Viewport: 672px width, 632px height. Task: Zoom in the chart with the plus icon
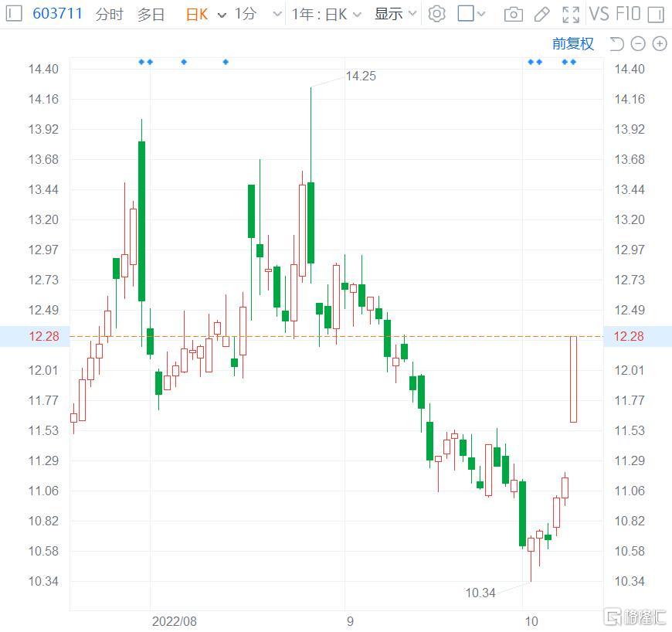pos(660,44)
